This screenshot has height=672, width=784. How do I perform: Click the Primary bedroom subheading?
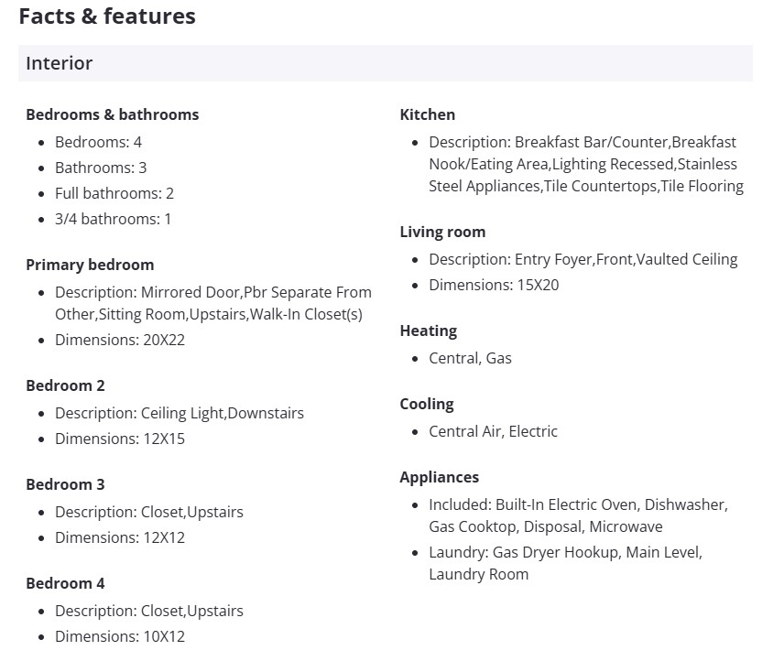click(x=90, y=265)
